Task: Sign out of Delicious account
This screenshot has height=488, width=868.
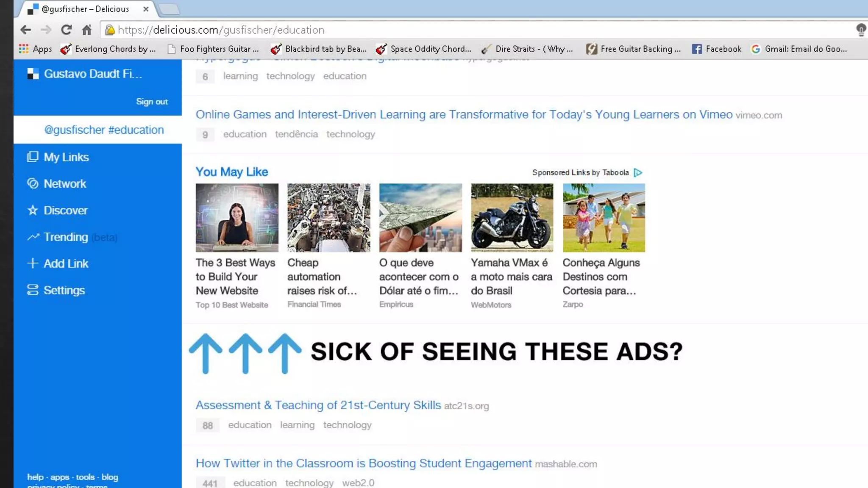Action: pos(152,102)
